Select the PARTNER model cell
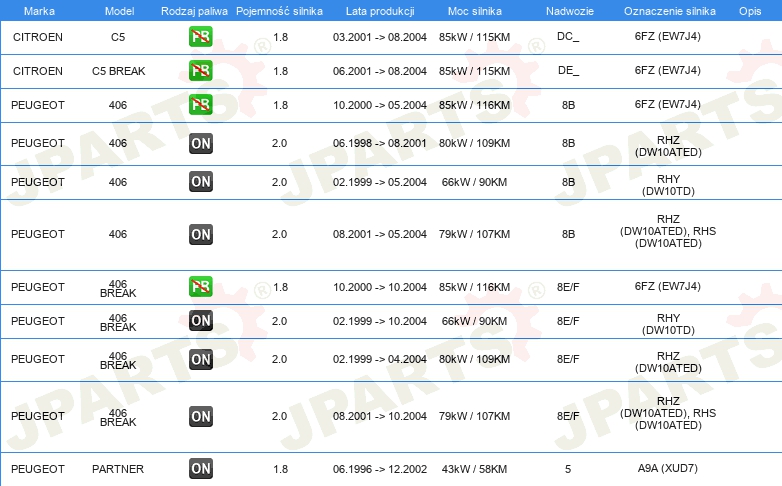The height and width of the screenshot is (486, 782). point(118,469)
